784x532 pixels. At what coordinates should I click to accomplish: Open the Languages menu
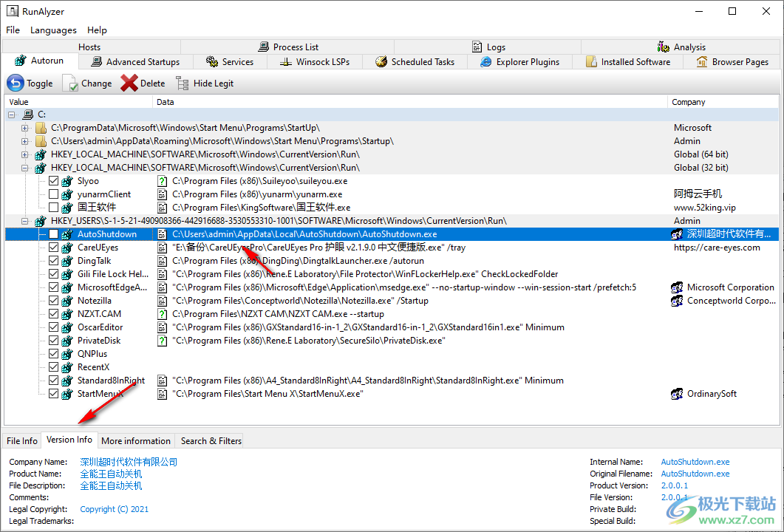[x=53, y=30]
